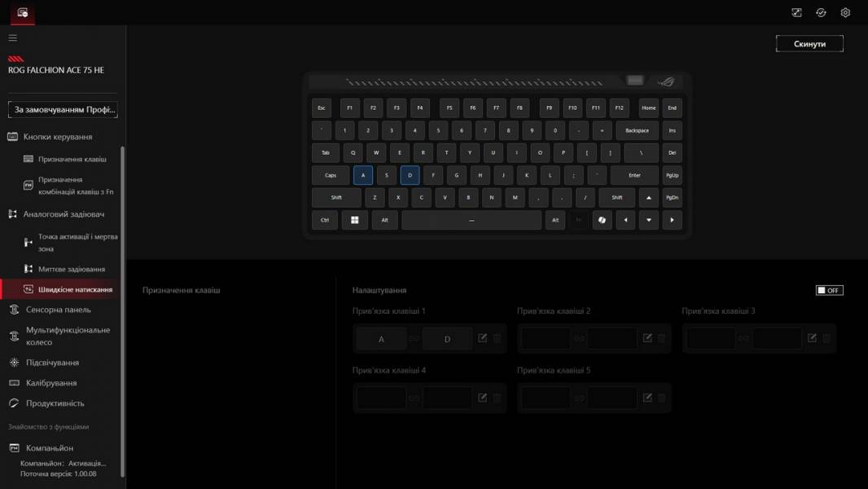The width and height of the screenshot is (868, 489).
Task: Toggle the Швидкісне натискання OFF switch
Action: tap(829, 290)
